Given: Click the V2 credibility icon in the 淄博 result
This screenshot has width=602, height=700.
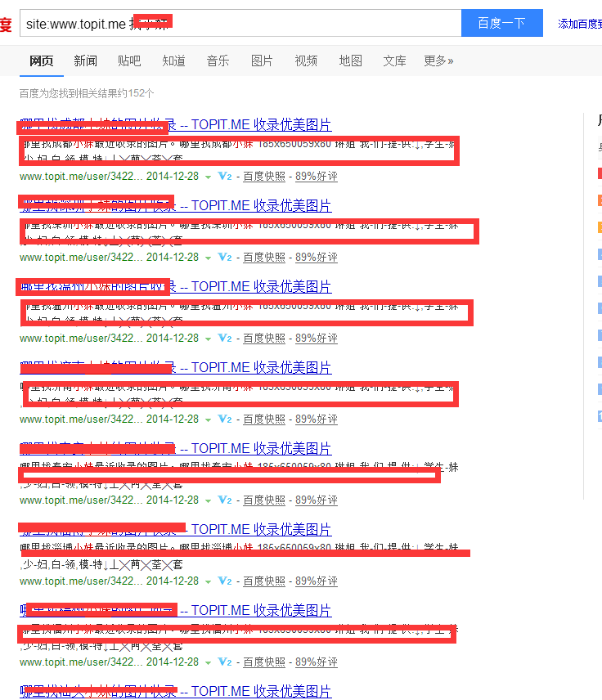Looking at the screenshot, I should click(x=225, y=581).
